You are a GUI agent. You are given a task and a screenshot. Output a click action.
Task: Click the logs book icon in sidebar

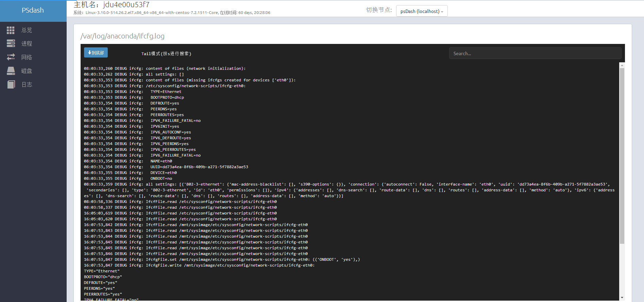click(11, 84)
